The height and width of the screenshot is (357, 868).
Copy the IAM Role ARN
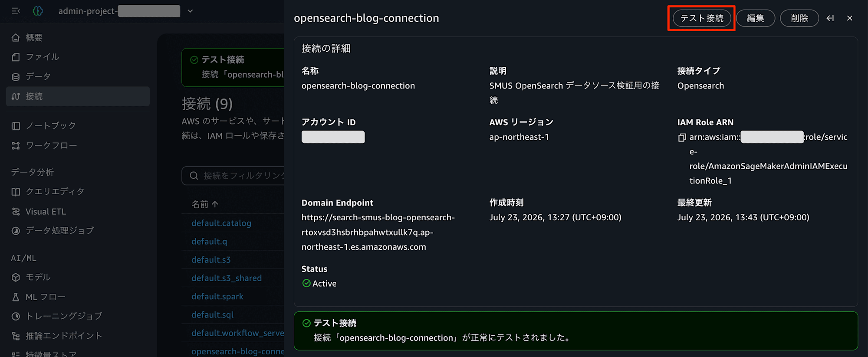click(682, 138)
